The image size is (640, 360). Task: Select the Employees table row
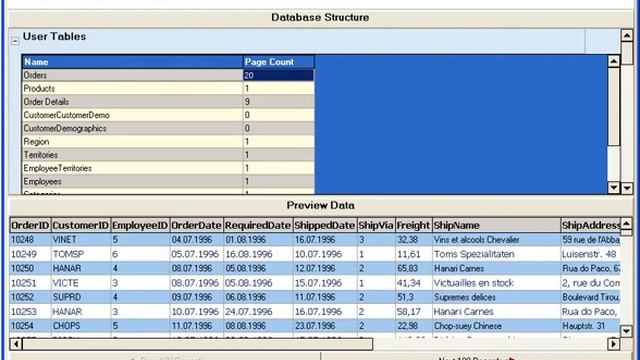(x=168, y=181)
